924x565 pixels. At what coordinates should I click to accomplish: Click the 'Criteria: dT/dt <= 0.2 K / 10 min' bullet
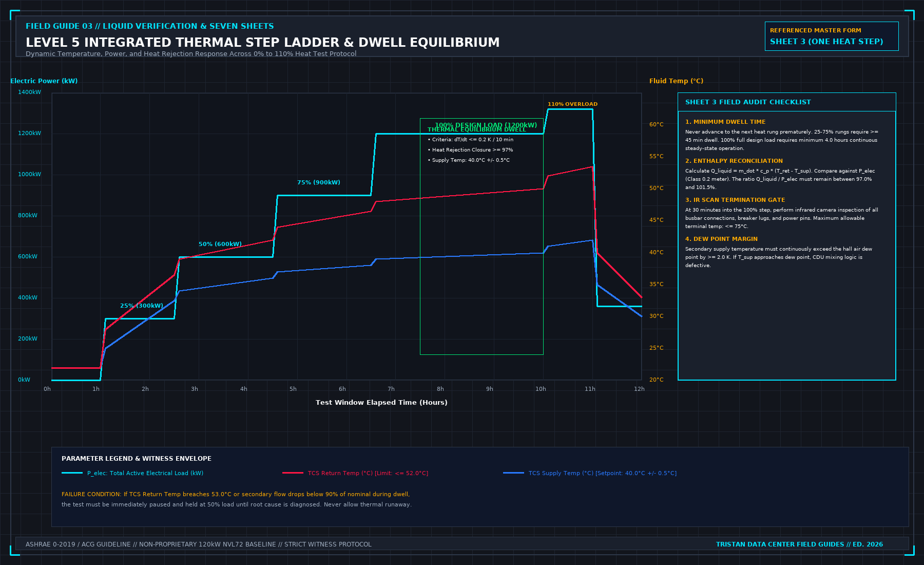471,140
